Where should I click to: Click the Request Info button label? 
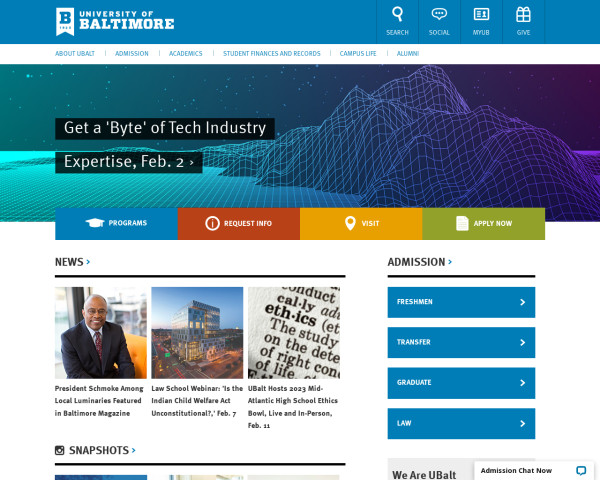[x=248, y=224]
